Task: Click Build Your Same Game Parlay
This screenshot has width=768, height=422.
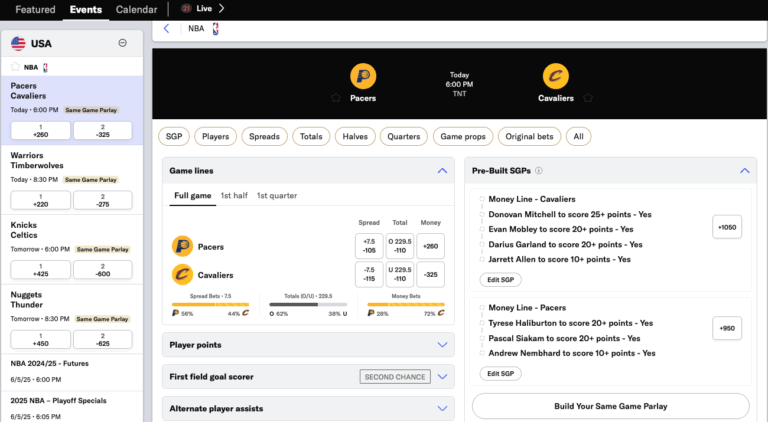Action: point(611,406)
